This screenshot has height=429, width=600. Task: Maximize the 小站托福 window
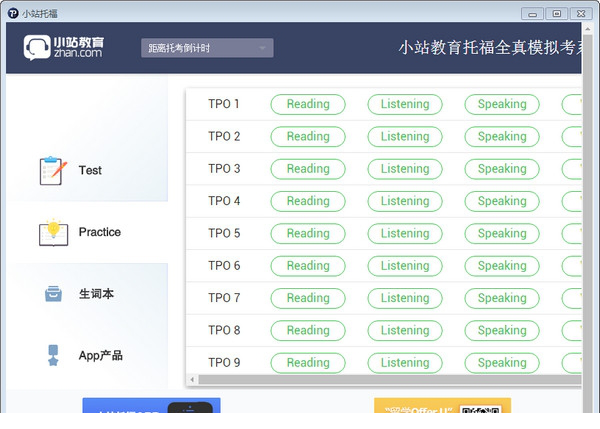point(557,14)
